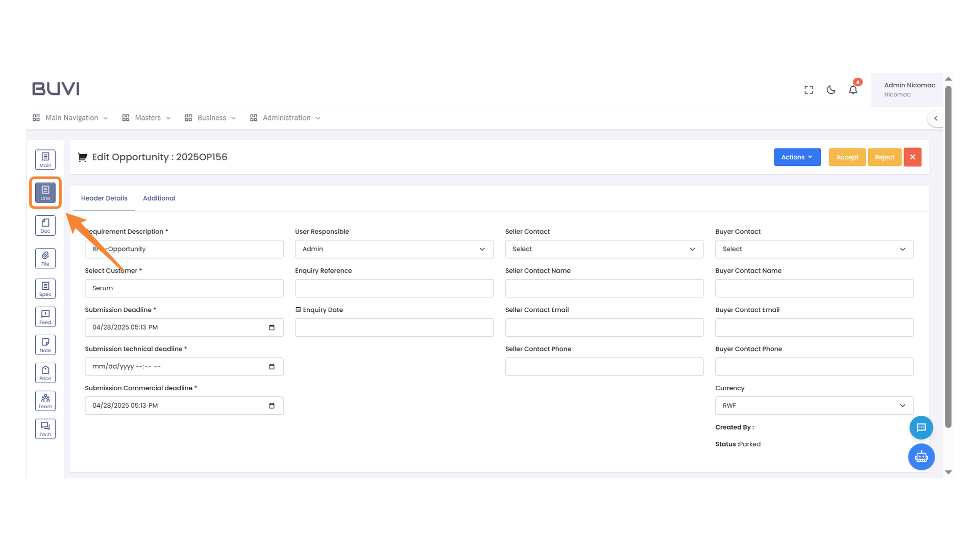Open the File attachments sidebar icon

[45, 258]
